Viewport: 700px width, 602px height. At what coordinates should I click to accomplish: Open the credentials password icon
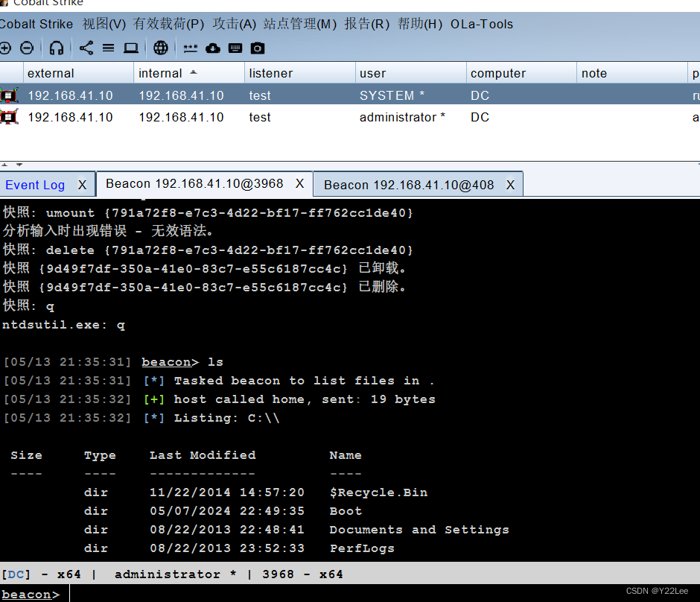(x=191, y=48)
